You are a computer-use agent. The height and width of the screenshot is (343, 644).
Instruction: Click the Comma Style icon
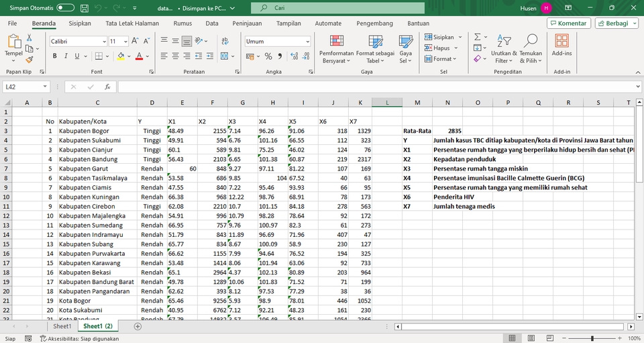(x=280, y=56)
